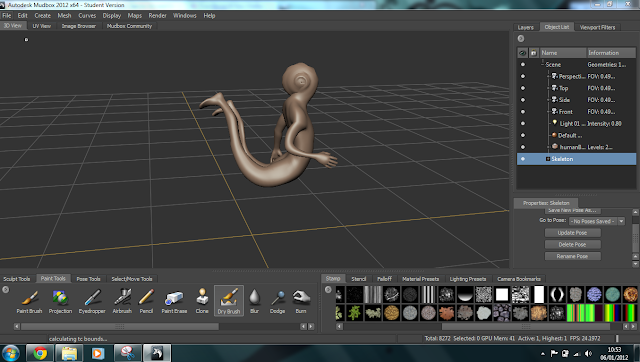Switch to the Stencil tab
The height and width of the screenshot is (362, 640).
(358, 279)
